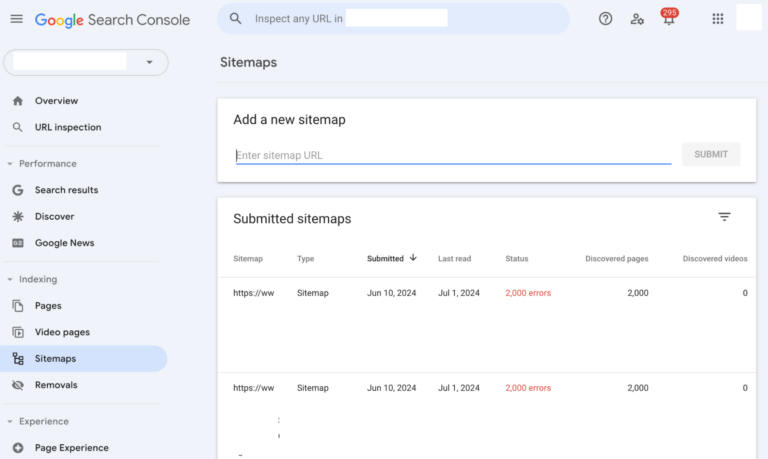Click discovered pages '2,000' in second row

coord(638,388)
